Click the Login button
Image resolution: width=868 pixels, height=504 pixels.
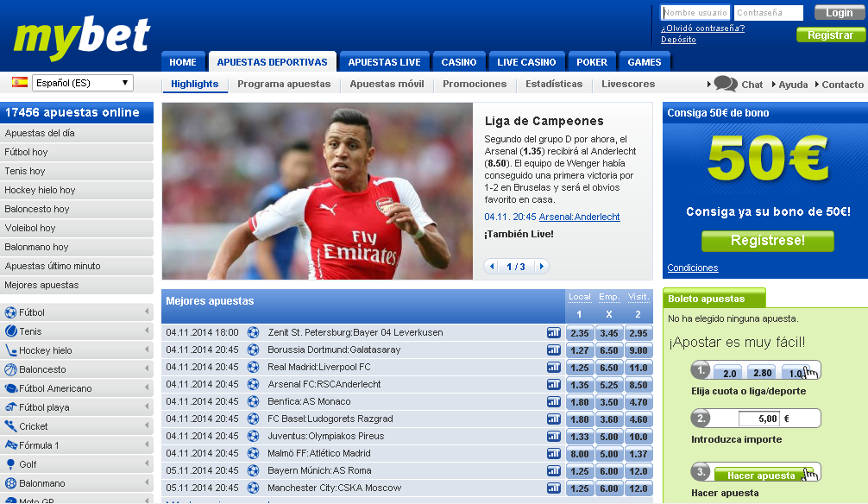[x=839, y=13]
